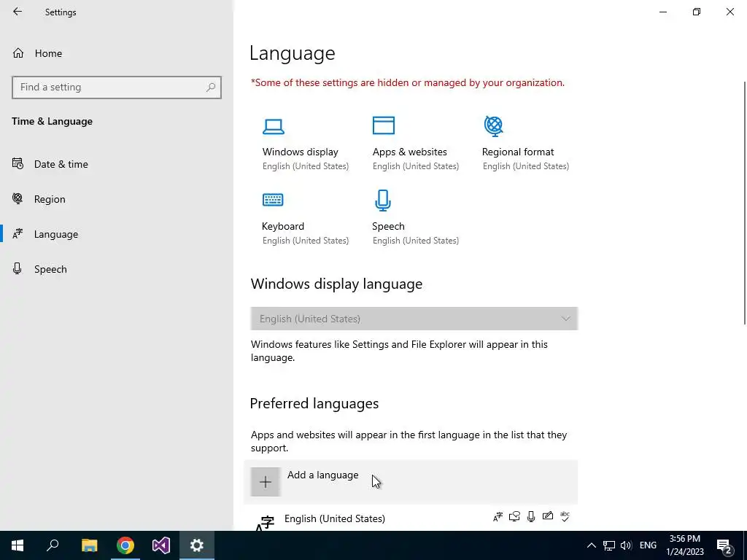The image size is (747, 560).
Task: Click the Regional format globe icon
Action: coord(494,125)
